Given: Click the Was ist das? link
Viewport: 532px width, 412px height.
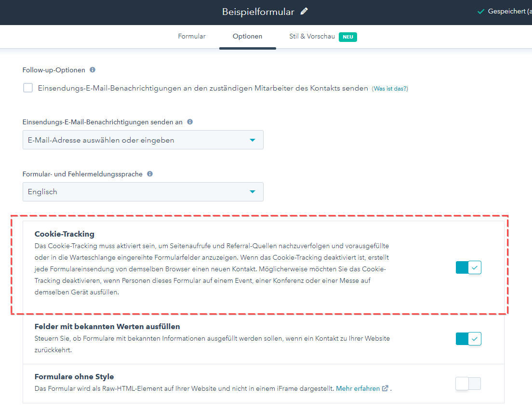Looking at the screenshot, I should [390, 89].
